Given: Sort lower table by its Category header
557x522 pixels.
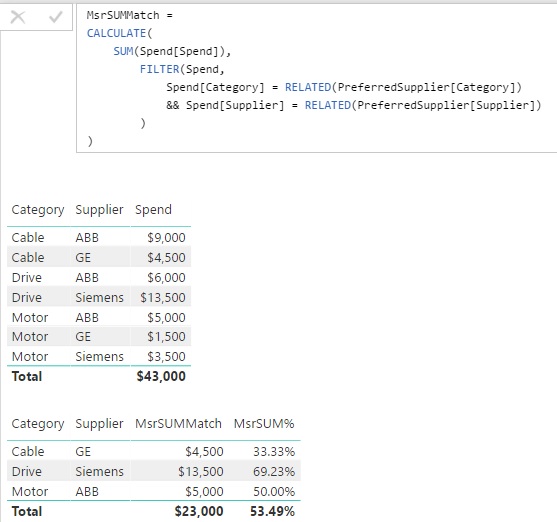Looking at the screenshot, I should click(38, 424).
